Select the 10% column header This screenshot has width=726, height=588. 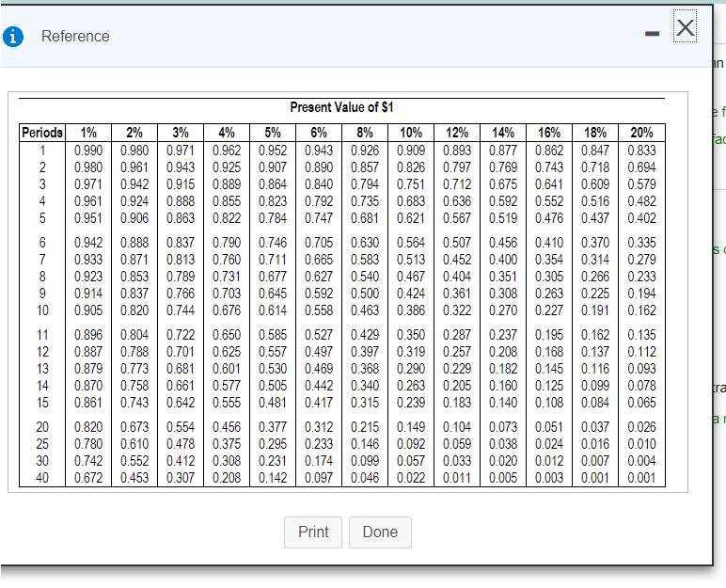tap(411, 133)
